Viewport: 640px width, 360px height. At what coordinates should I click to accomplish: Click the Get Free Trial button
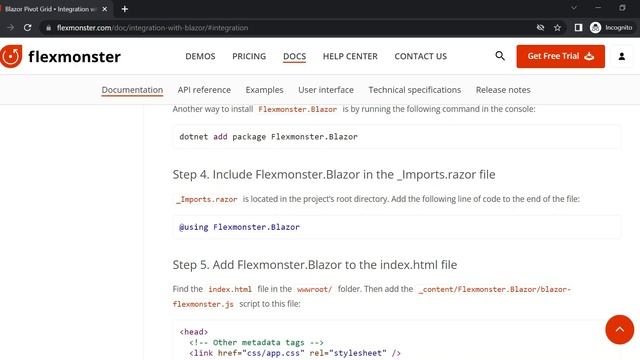(x=560, y=56)
